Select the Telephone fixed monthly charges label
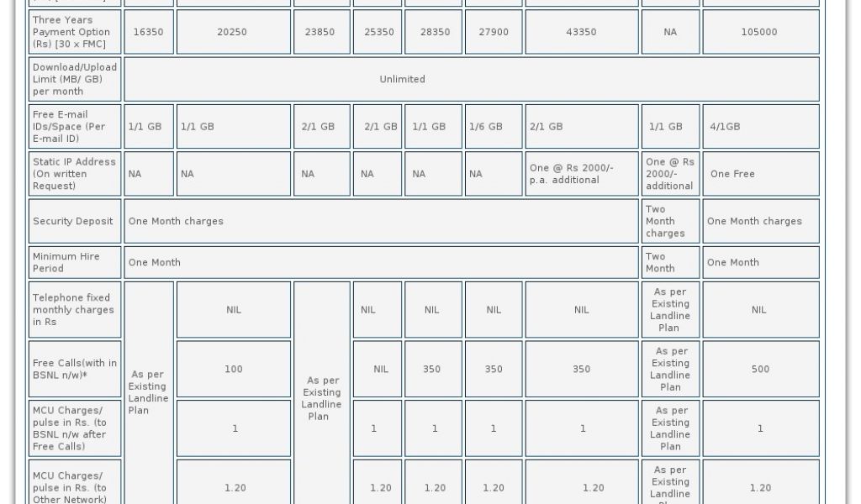The width and height of the screenshot is (861, 504). (75, 310)
